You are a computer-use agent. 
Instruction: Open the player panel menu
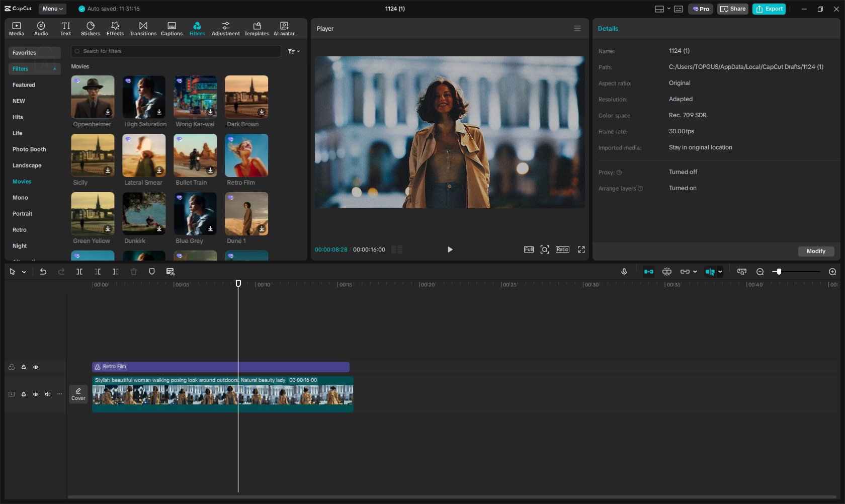pyautogui.click(x=577, y=29)
